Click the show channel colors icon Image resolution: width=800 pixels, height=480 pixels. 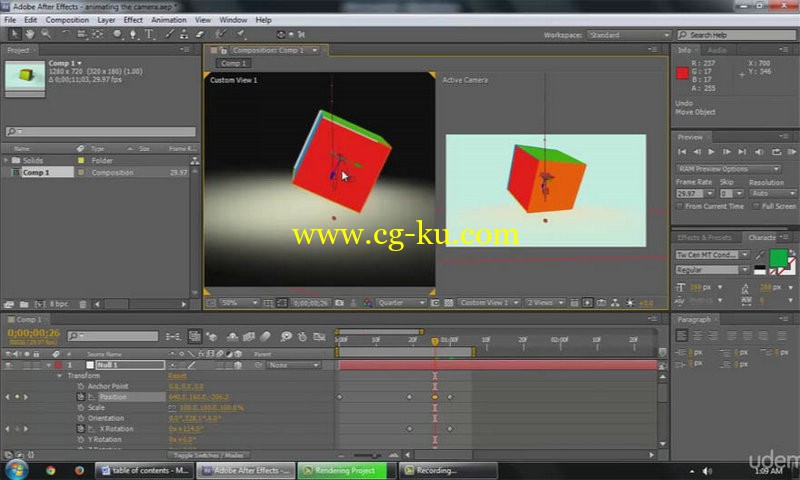[x=367, y=303]
